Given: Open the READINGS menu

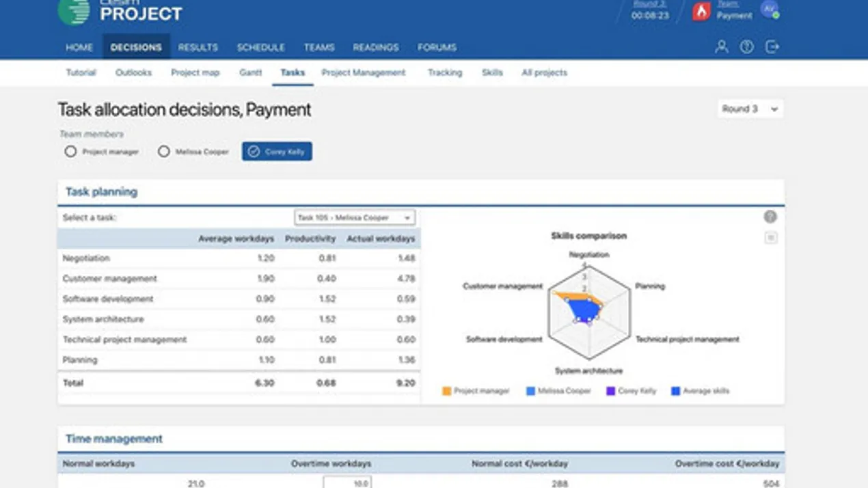Looking at the screenshot, I should [x=376, y=47].
